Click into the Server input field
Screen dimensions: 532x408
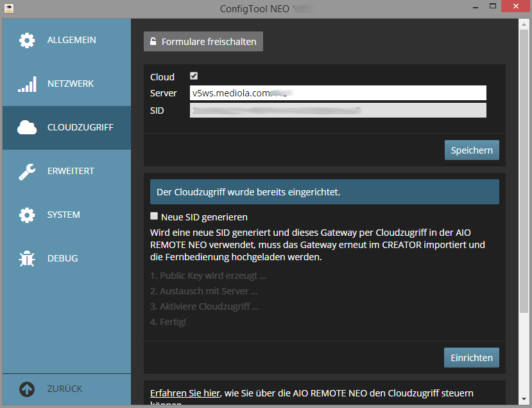pyautogui.click(x=338, y=93)
